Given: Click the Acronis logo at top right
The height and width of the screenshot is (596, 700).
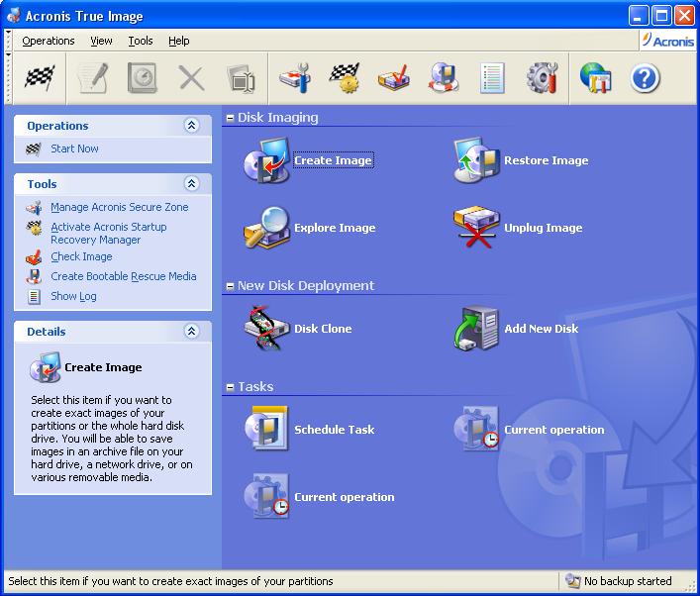Looking at the screenshot, I should (x=668, y=41).
